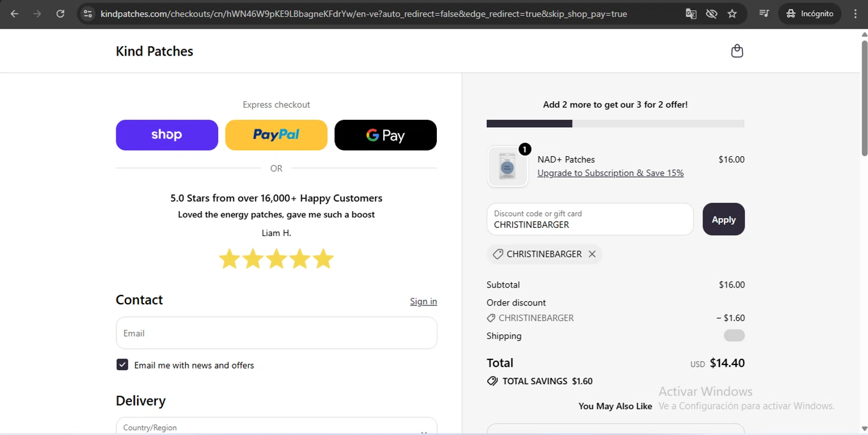
Task: Open the media controls icon
Action: point(764,13)
